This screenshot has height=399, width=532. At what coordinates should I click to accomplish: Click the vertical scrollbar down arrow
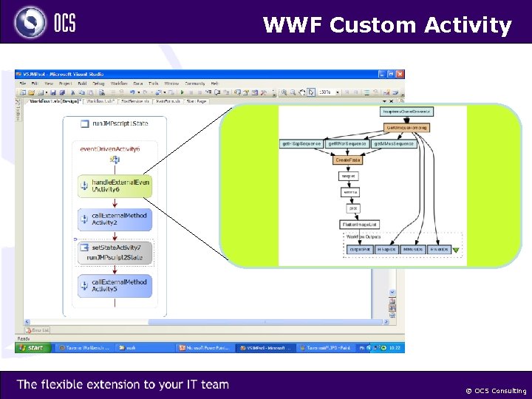(392, 293)
